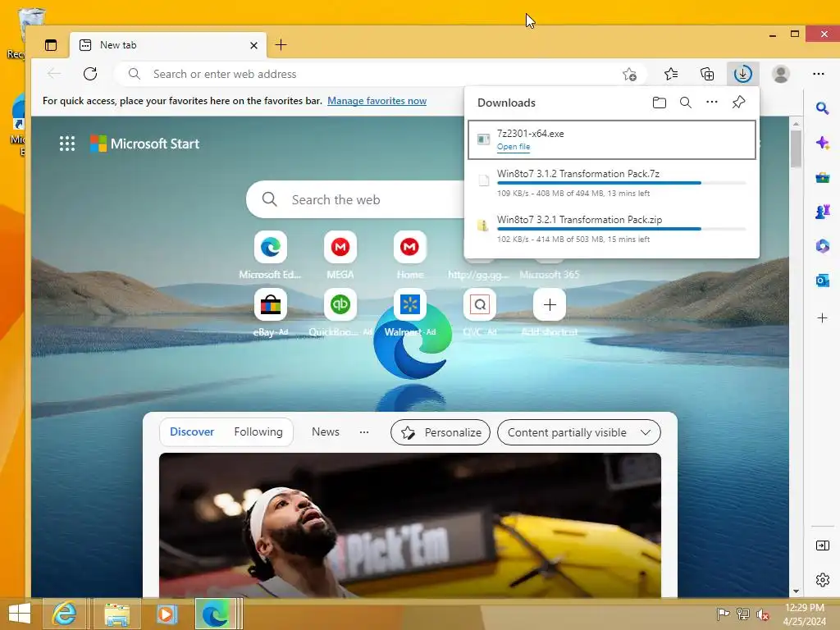Close the New tab tab
Image resolution: width=840 pixels, height=630 pixels.
click(254, 46)
